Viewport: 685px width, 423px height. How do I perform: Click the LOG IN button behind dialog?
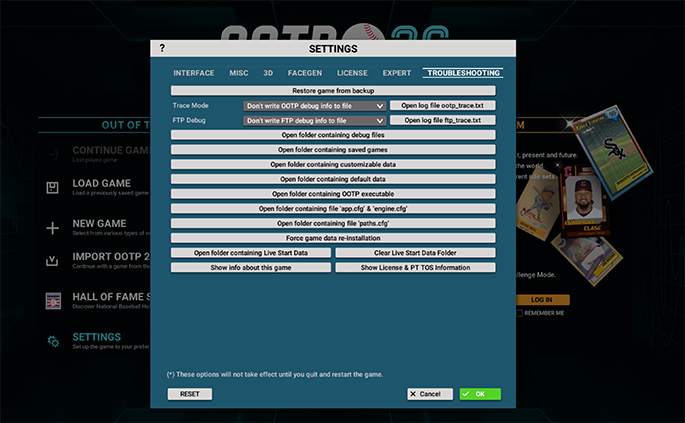point(543,300)
